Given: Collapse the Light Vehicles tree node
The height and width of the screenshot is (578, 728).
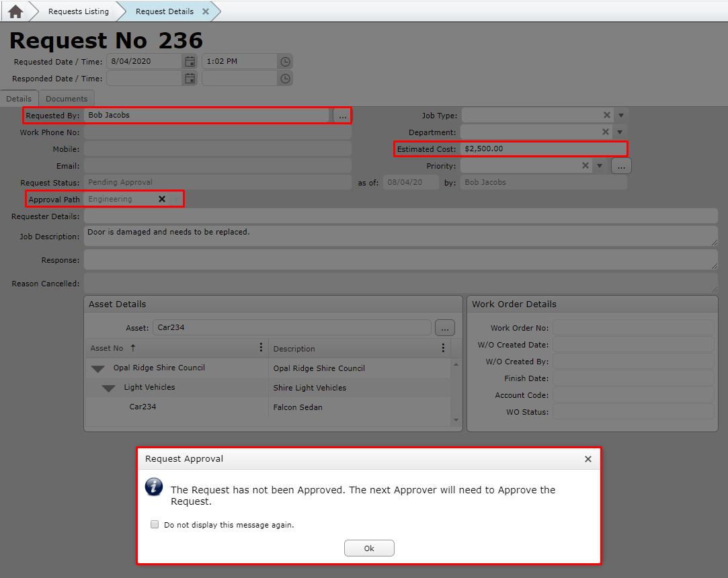Looking at the screenshot, I should coord(108,388).
